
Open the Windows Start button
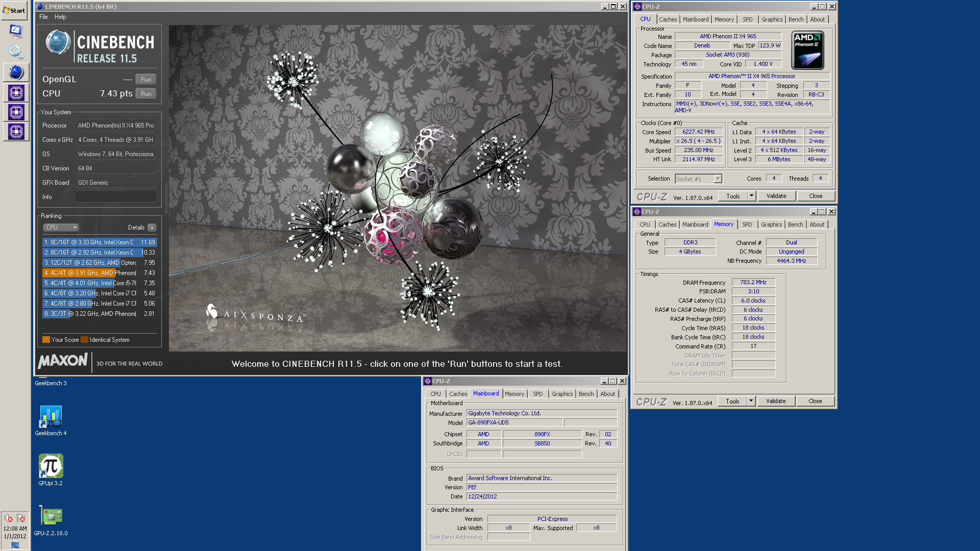(14, 10)
